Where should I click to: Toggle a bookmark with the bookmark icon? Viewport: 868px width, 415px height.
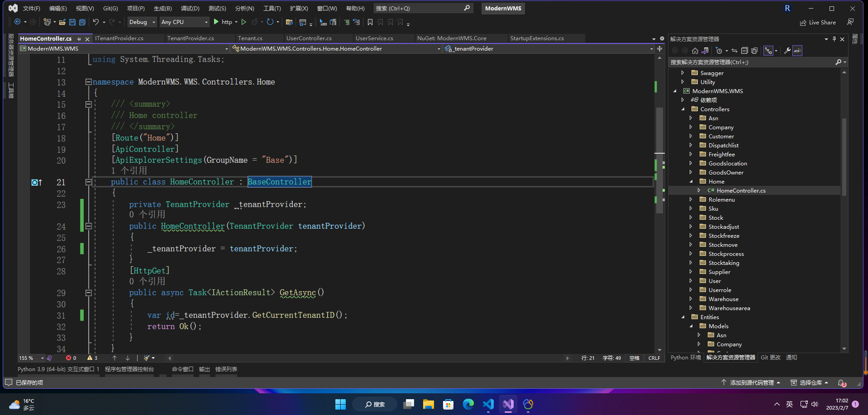click(x=370, y=22)
